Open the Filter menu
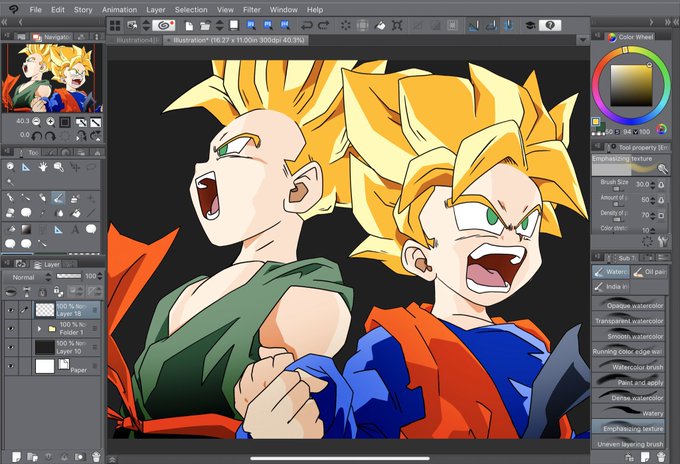680x464 pixels. coord(252,10)
